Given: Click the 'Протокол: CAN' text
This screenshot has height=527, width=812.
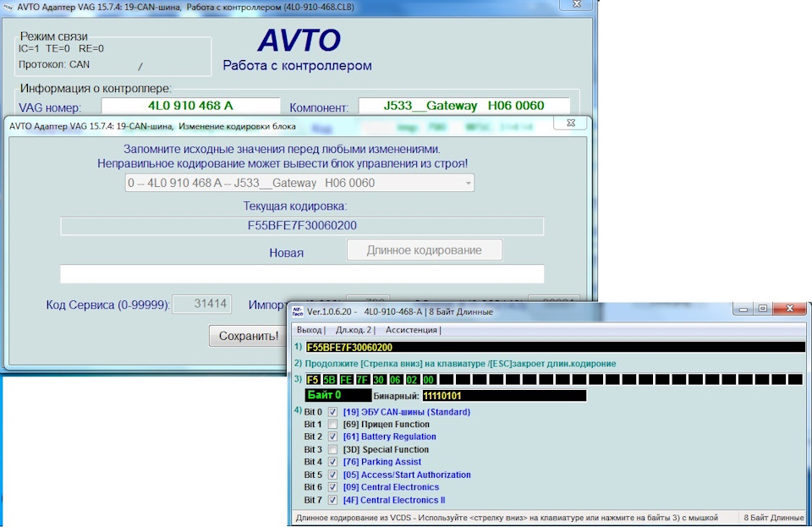Looking at the screenshot, I should (54, 64).
